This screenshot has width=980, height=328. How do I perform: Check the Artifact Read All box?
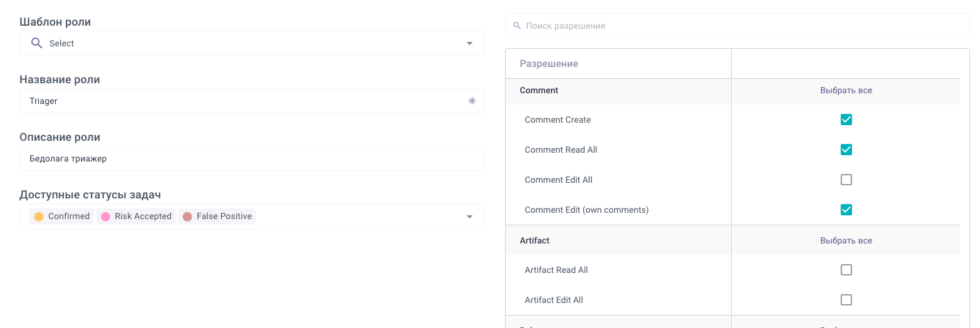(846, 270)
